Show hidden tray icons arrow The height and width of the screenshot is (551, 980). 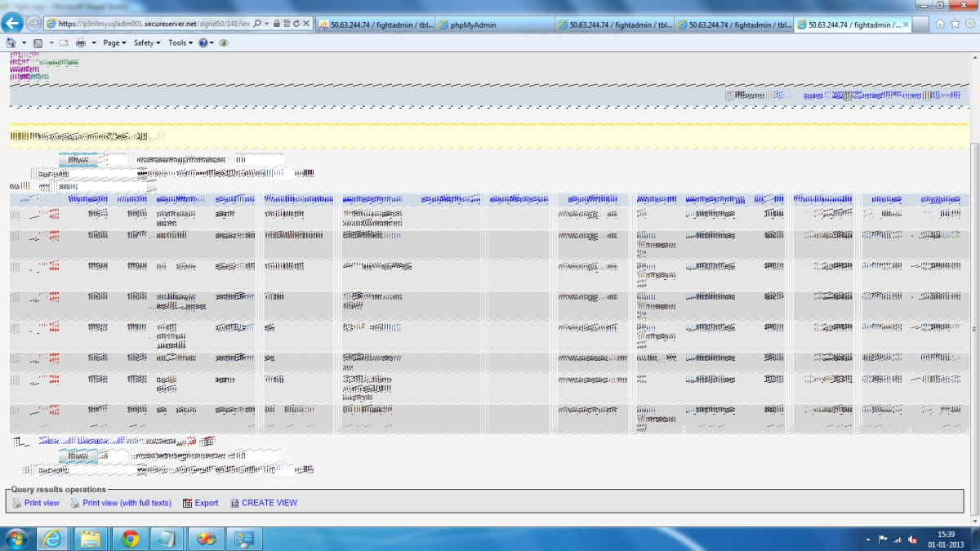(868, 540)
